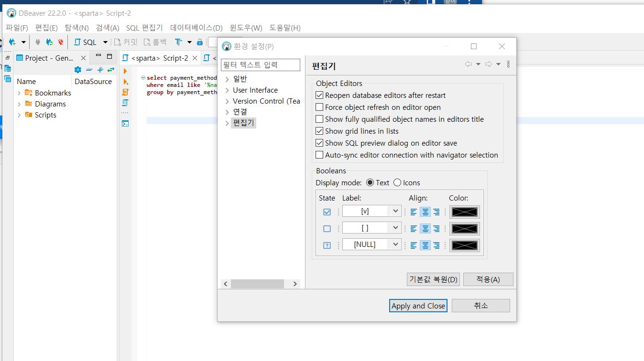The height and width of the screenshot is (361, 644).
Task: Expand the 일반 preferences category
Action: click(x=227, y=79)
